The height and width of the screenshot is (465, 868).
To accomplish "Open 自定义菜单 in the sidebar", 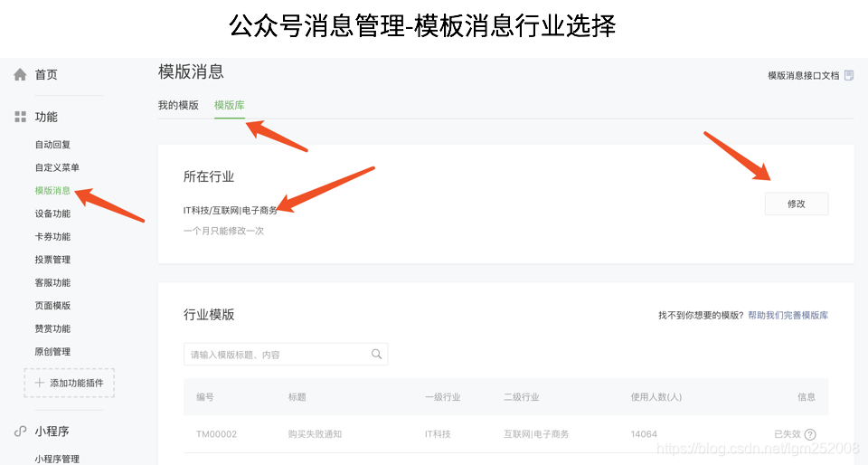I will [x=57, y=167].
